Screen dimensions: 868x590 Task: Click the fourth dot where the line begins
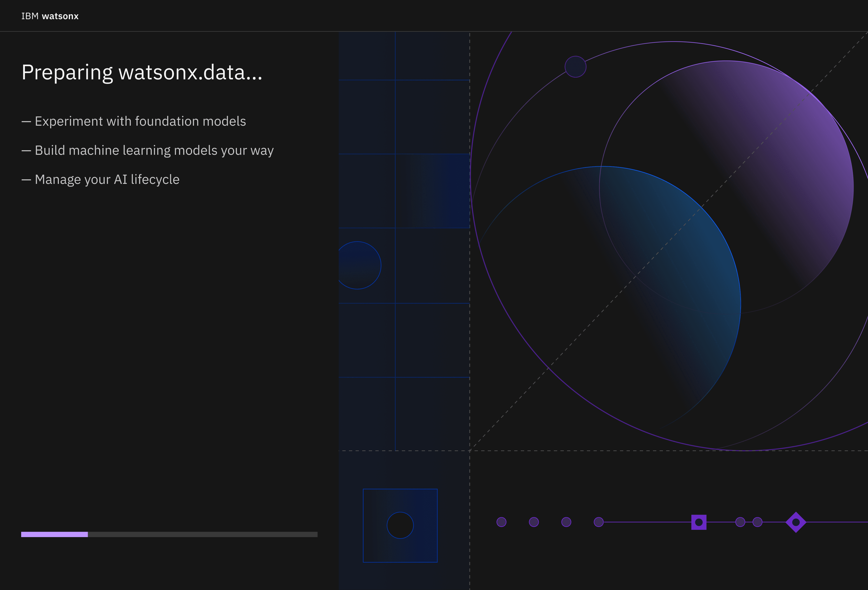coord(598,522)
